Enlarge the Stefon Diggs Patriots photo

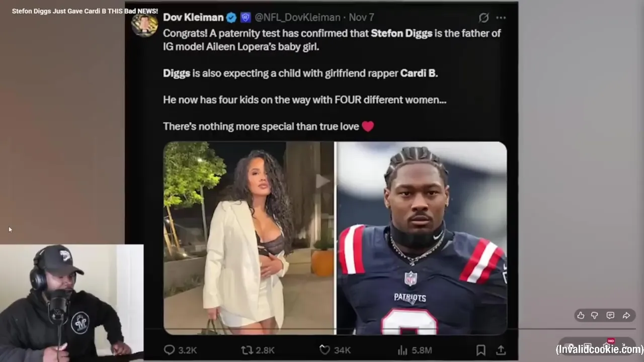point(422,238)
